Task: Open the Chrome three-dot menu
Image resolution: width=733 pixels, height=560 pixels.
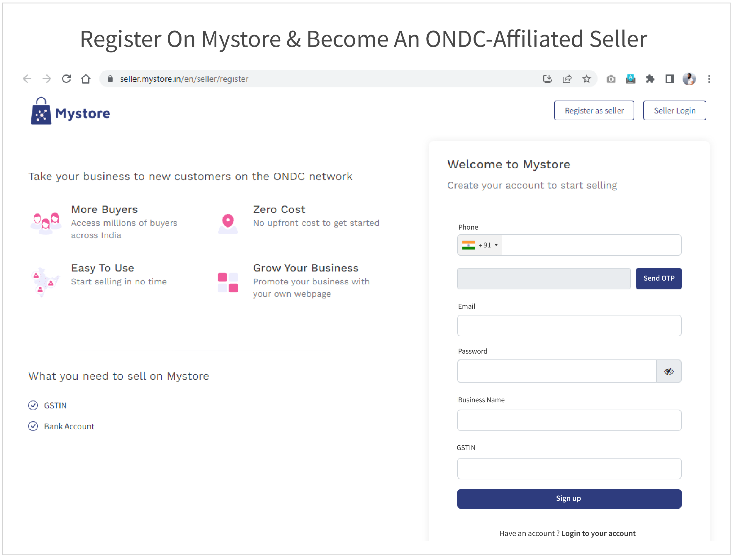Action: (x=709, y=79)
